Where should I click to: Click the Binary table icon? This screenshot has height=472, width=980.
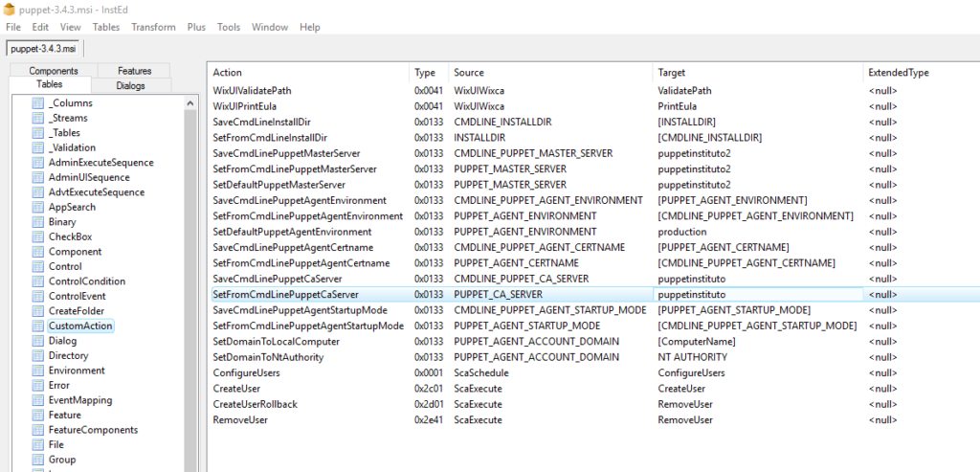[x=38, y=222]
